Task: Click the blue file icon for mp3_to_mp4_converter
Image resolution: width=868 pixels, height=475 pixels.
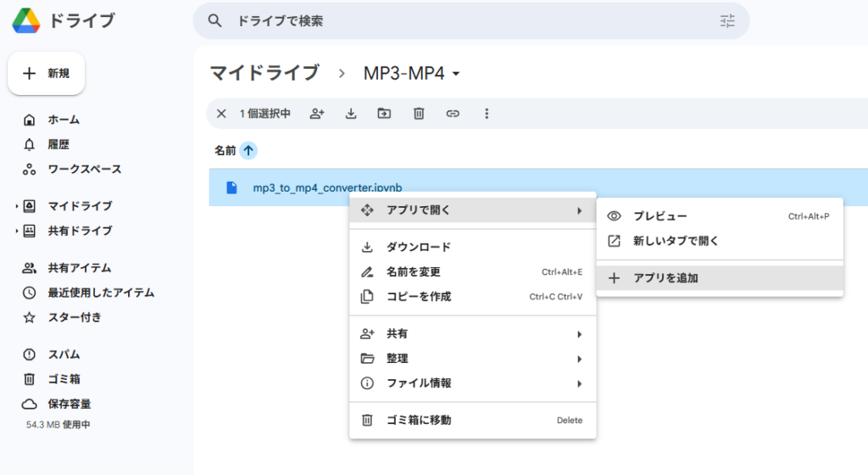Action: click(x=232, y=187)
